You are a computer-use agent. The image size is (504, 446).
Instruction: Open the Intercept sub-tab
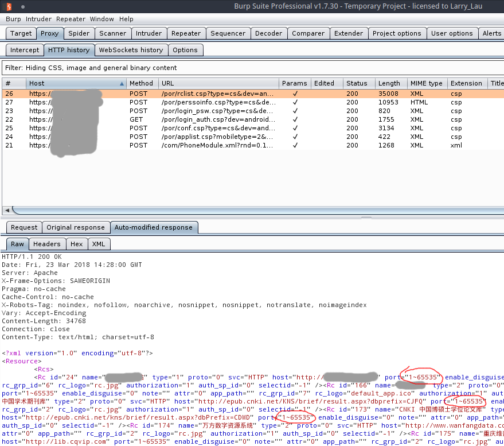25,50
